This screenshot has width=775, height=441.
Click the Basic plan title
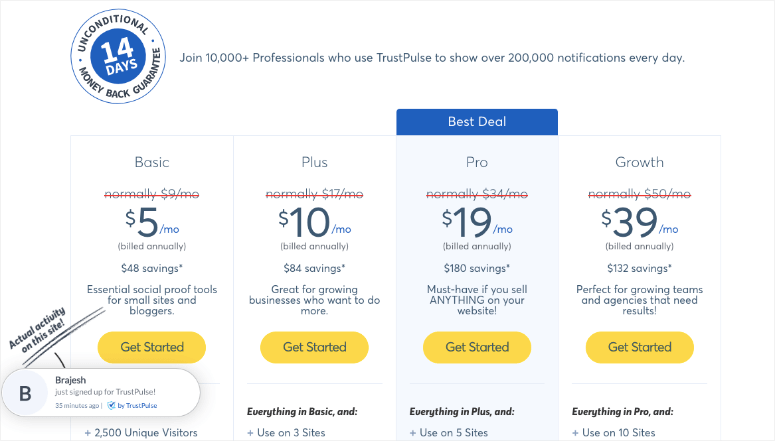[x=152, y=162]
